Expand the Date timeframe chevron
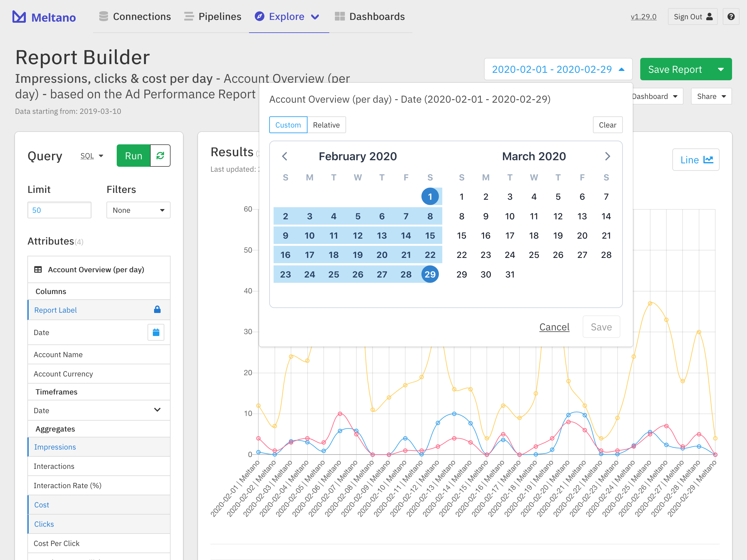 157,410
